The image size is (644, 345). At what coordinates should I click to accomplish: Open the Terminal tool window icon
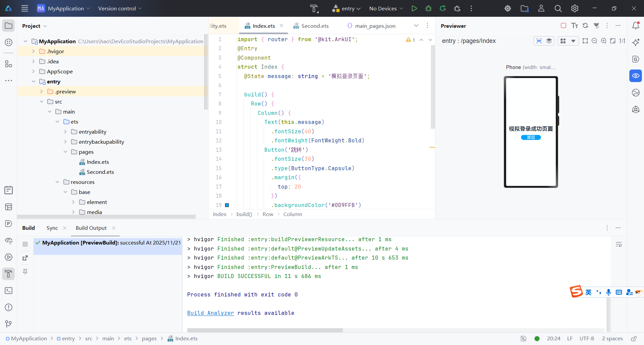(9, 290)
